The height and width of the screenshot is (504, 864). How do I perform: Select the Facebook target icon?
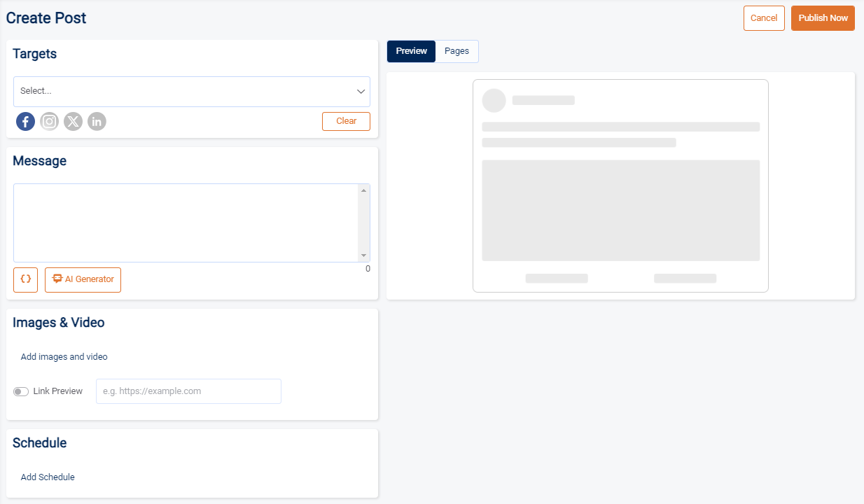[x=25, y=122]
